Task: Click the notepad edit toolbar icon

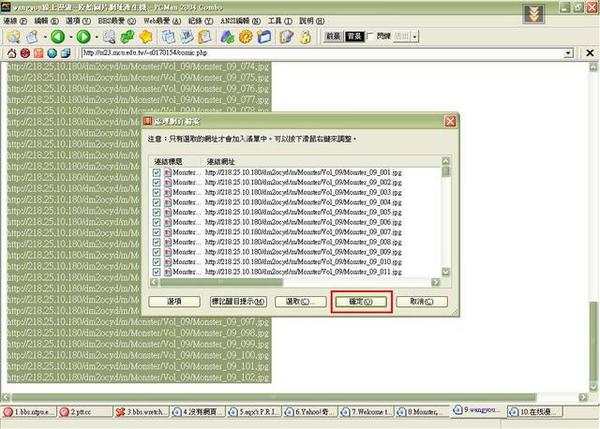Action: coord(286,37)
